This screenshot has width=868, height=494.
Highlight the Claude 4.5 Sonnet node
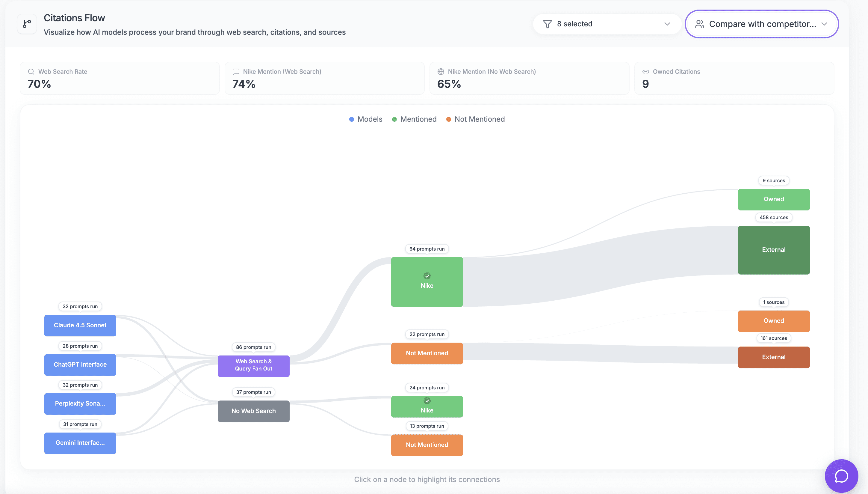(x=80, y=325)
